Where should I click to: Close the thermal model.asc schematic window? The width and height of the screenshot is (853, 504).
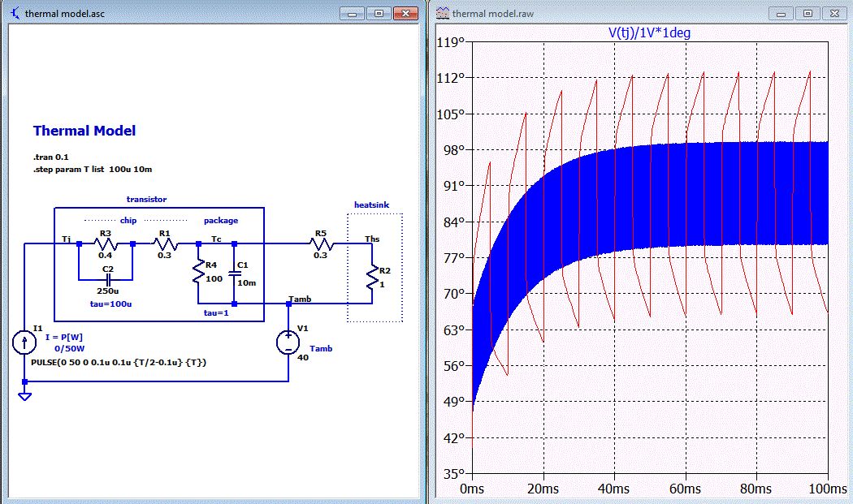(405, 14)
